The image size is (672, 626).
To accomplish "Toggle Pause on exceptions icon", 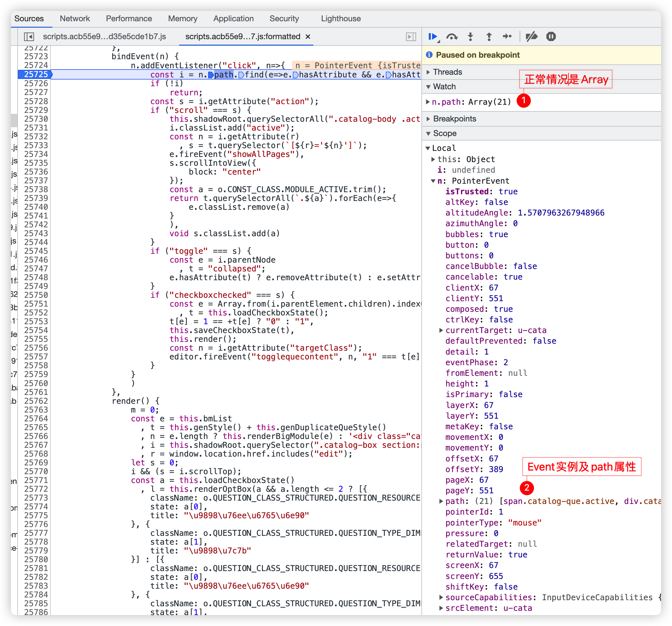I will pos(551,36).
